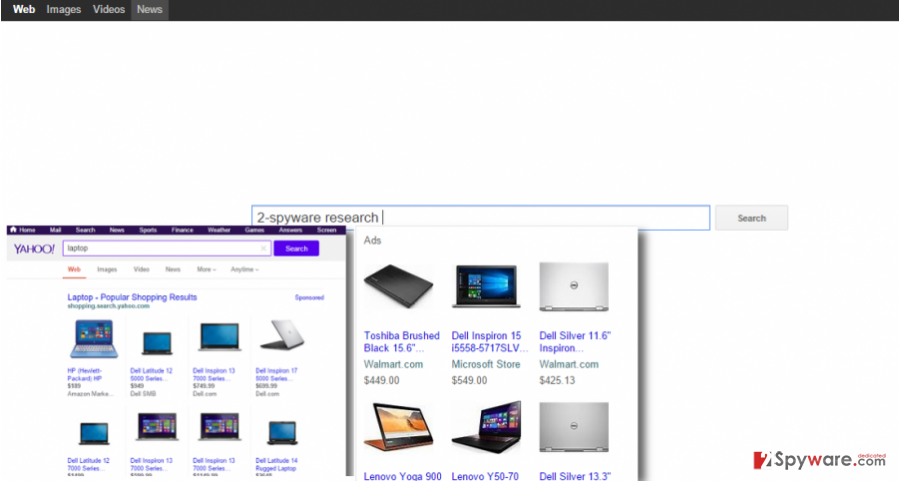Image resolution: width=900 pixels, height=481 pixels.
Task: Open 'Lenovo Y50-70' ad link
Action: click(485, 476)
